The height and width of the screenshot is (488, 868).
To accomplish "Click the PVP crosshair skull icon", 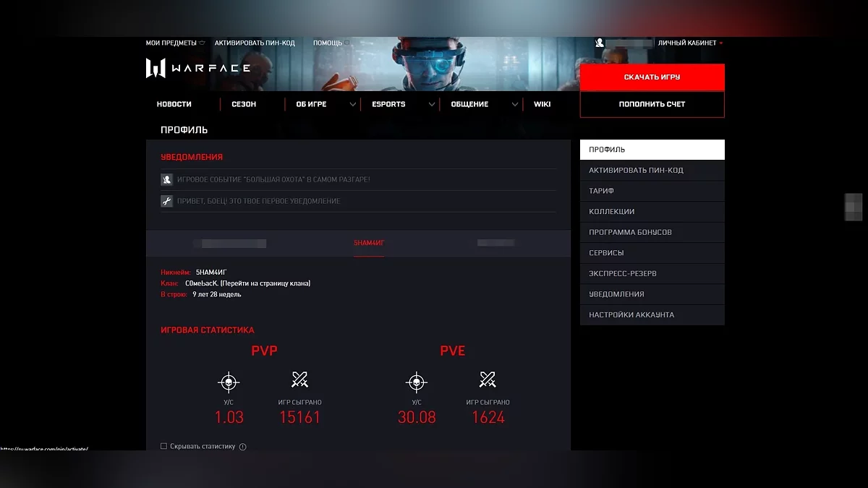I will point(229,382).
